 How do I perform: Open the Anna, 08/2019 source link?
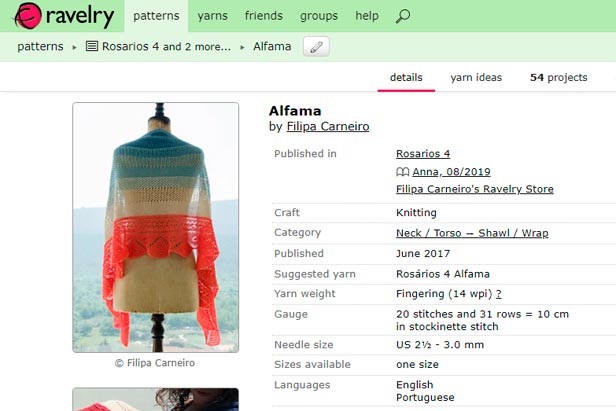coord(451,172)
